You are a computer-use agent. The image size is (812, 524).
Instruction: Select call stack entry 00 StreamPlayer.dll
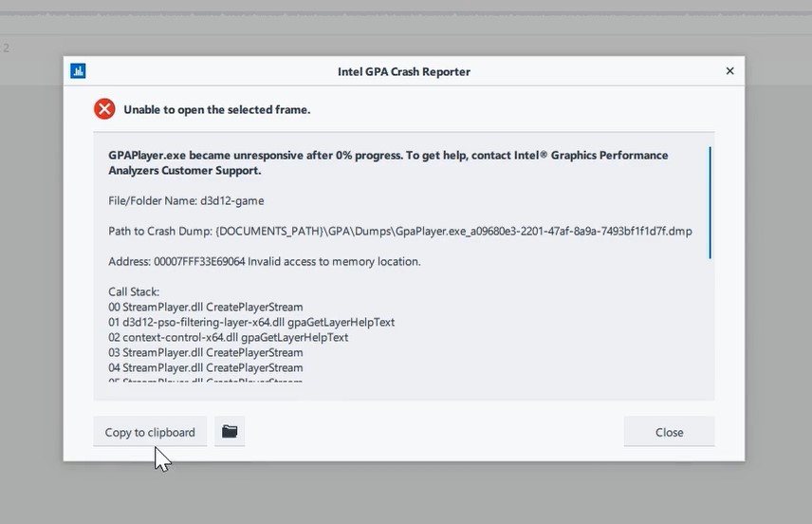click(206, 307)
